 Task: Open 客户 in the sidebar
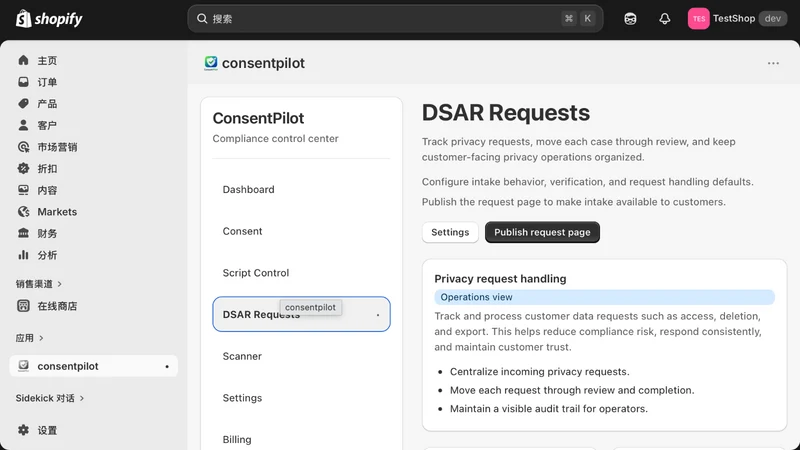[47, 125]
